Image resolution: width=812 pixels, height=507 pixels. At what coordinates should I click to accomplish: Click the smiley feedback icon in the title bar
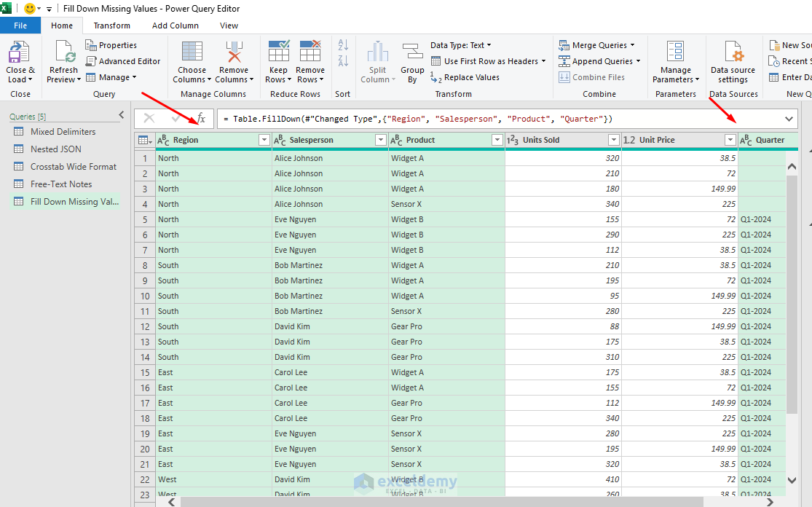30,9
